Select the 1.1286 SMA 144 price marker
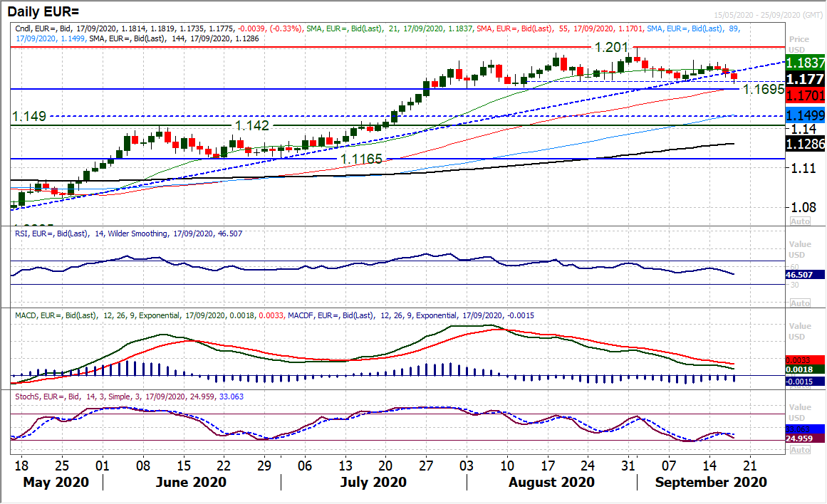This screenshot has width=827, height=504. point(807,142)
